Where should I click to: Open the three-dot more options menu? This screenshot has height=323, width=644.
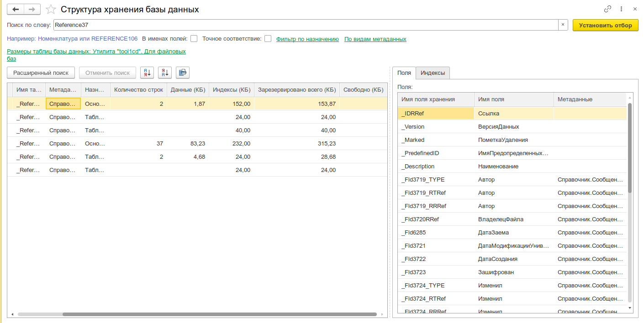pyautogui.click(x=621, y=9)
